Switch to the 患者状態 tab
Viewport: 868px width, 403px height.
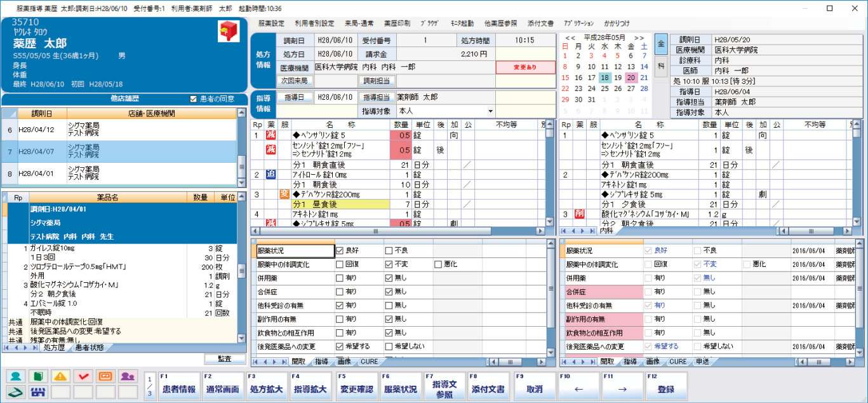coord(91,348)
